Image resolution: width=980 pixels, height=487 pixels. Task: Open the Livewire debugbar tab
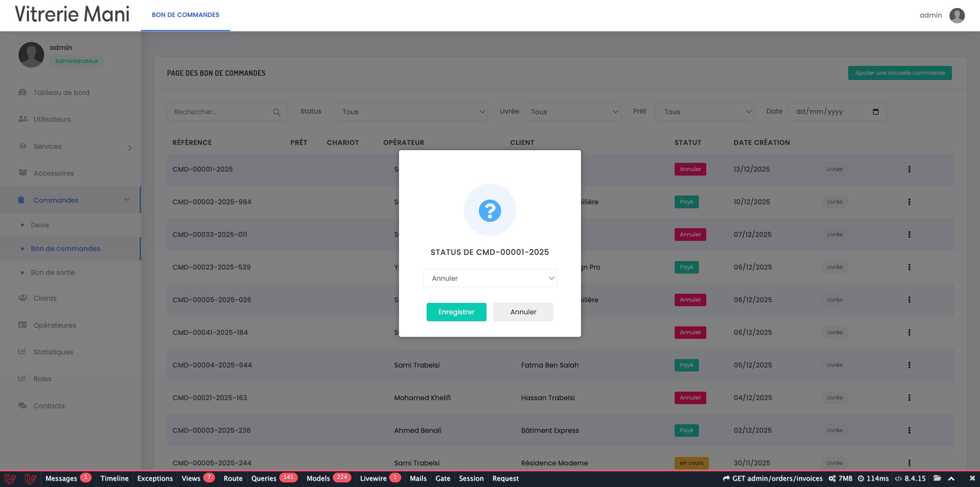tap(380, 478)
